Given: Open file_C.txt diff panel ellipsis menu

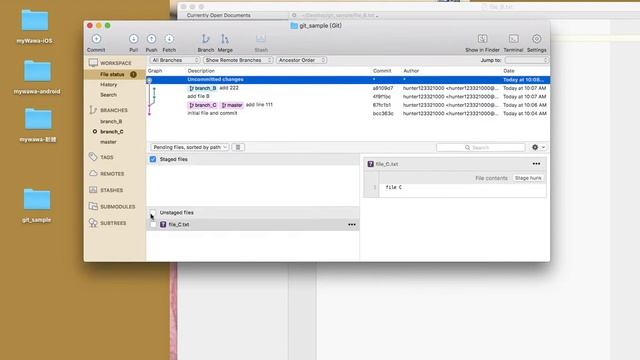Looking at the screenshot, I should (536, 164).
